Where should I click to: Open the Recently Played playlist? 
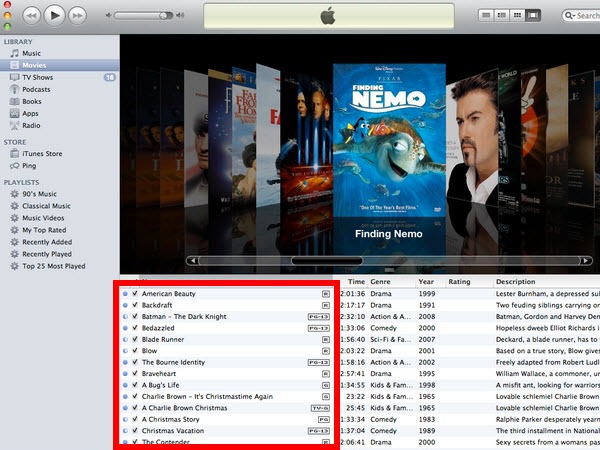47,254
